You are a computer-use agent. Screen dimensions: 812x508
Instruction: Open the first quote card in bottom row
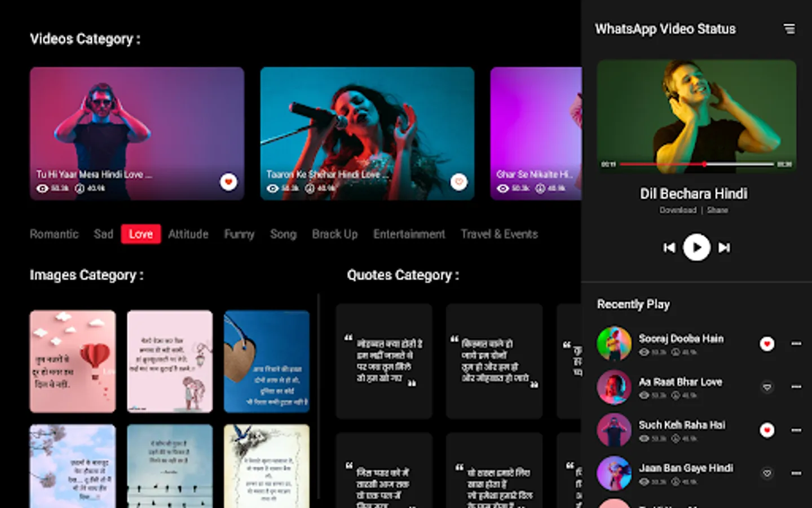(x=384, y=471)
